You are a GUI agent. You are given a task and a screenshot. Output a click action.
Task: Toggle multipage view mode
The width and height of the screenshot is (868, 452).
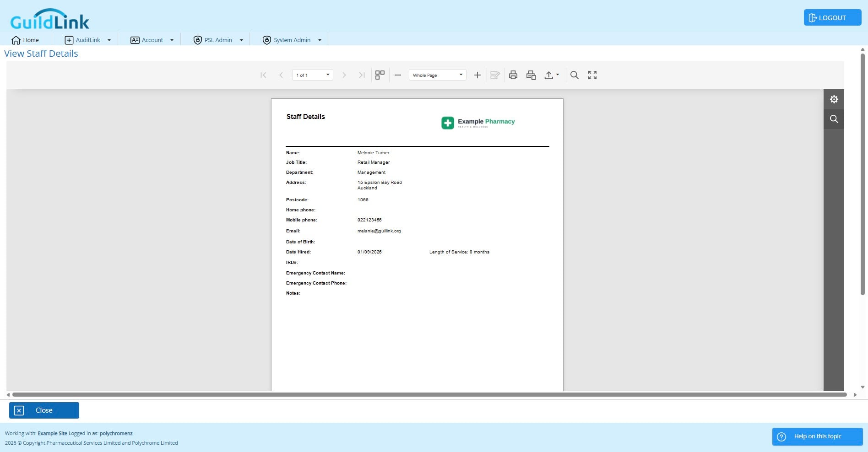(x=380, y=75)
